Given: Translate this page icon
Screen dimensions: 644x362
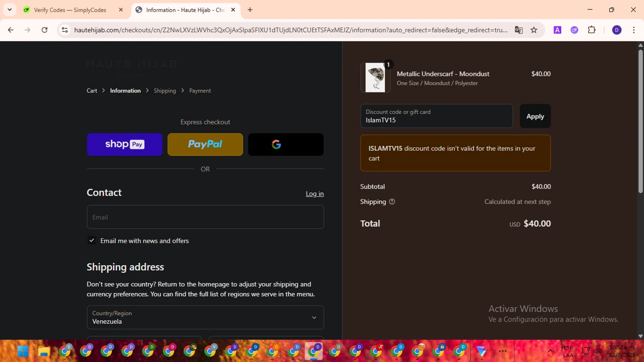Looking at the screenshot, I should 519,30.
